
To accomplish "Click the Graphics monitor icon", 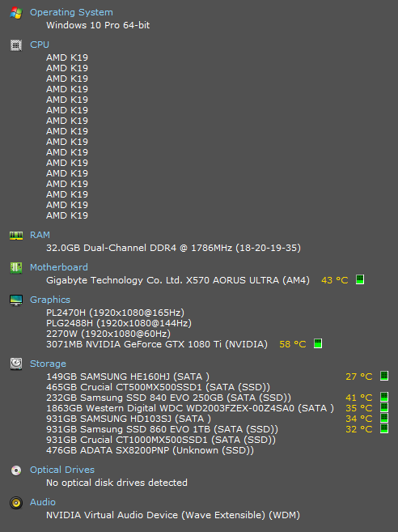I will [x=16, y=300].
